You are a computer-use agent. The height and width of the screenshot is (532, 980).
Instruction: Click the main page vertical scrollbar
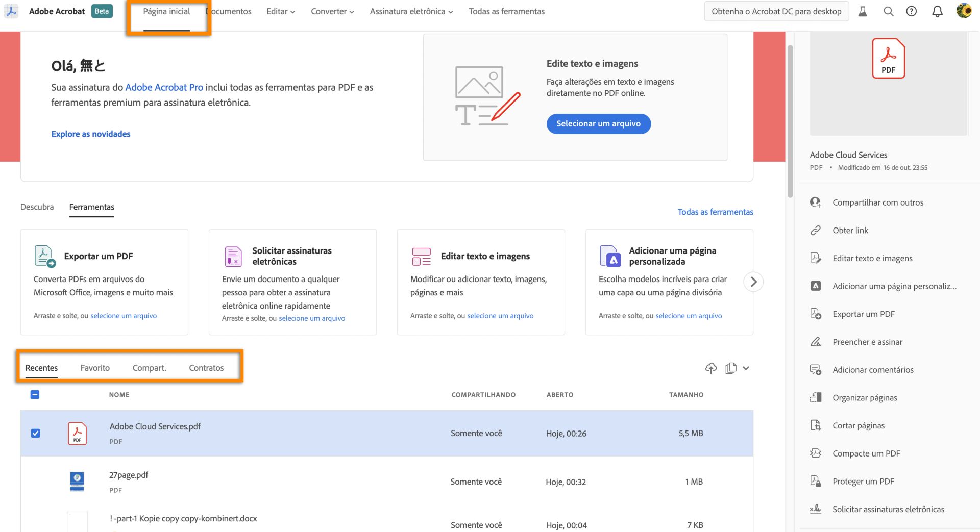point(790,121)
